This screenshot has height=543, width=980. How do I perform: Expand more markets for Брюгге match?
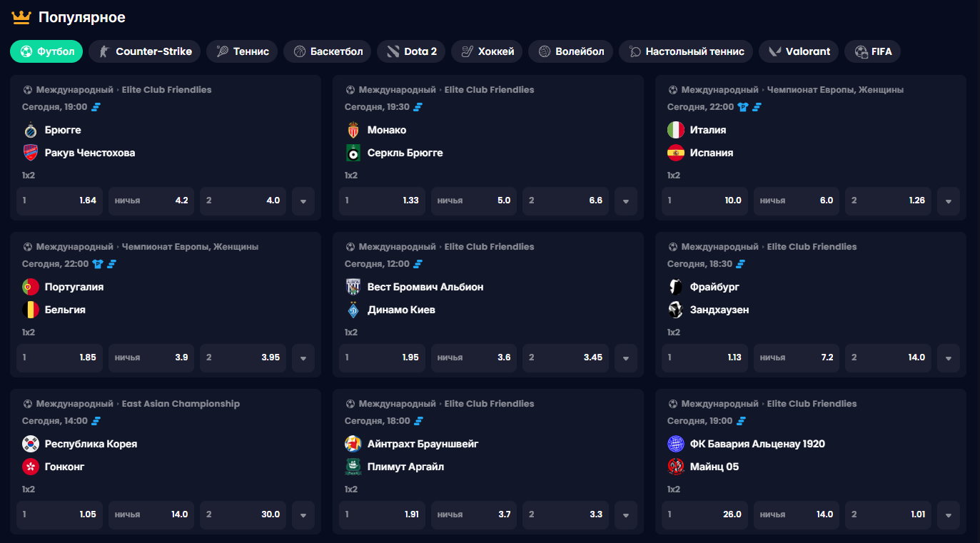coord(303,201)
